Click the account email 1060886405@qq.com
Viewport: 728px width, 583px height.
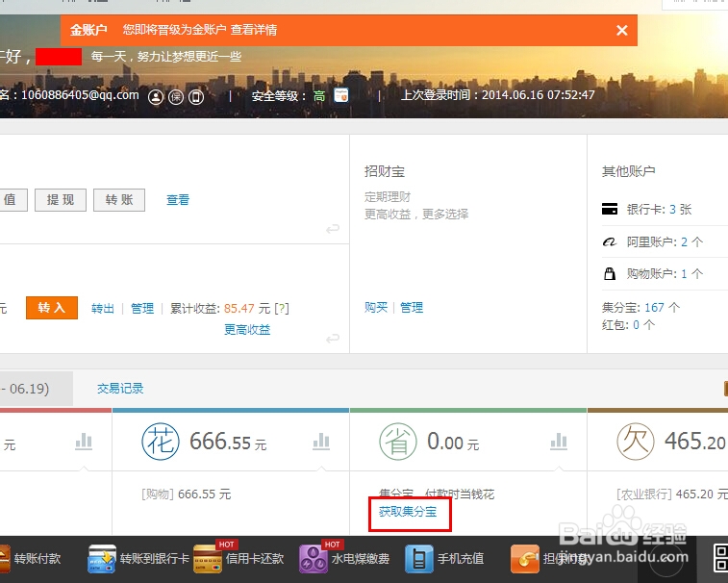80,95
